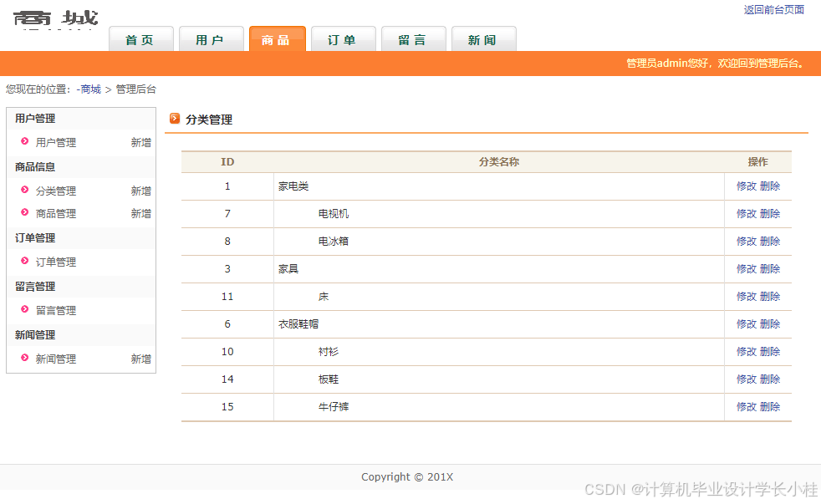
Task: Click the 家具 category name
Action: 288,269
